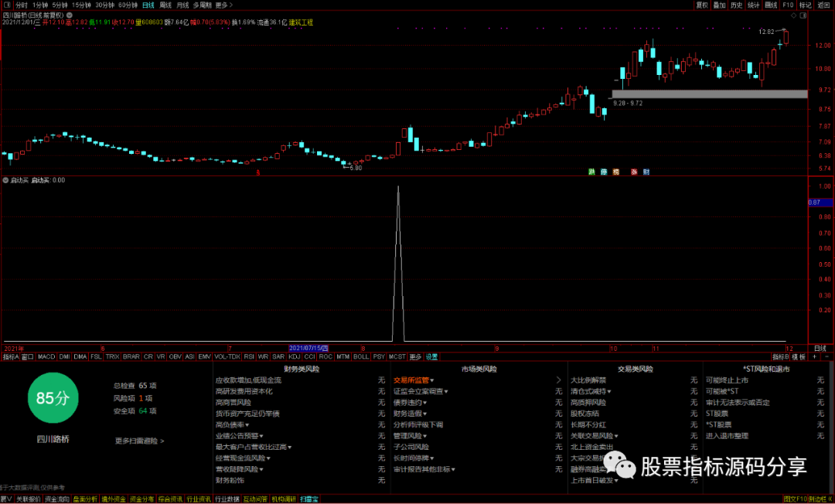The image size is (835, 504).
Task: Expand the 业绩公告预警 dropdown
Action: [239, 436]
